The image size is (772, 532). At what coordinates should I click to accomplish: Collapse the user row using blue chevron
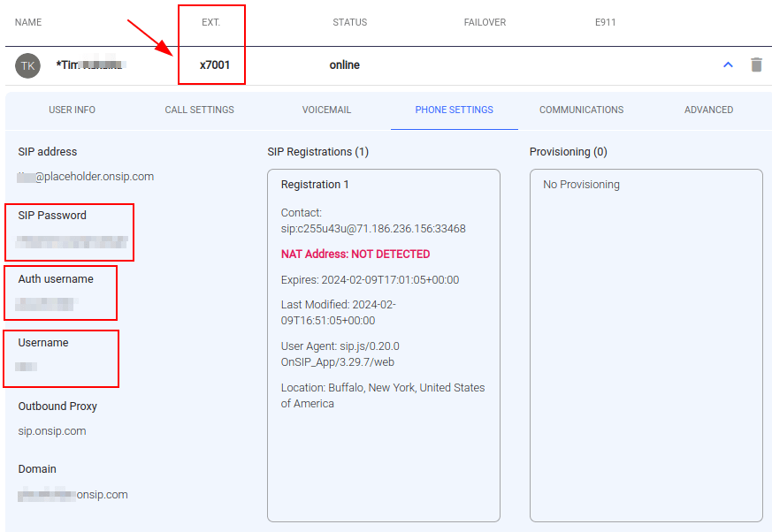tap(727, 65)
